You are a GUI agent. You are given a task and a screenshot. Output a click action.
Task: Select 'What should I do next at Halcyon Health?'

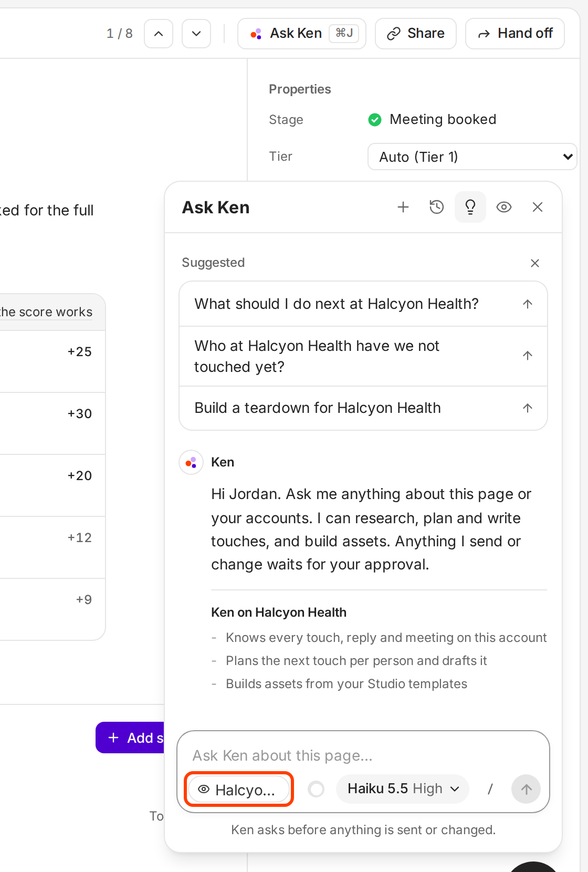coord(363,304)
